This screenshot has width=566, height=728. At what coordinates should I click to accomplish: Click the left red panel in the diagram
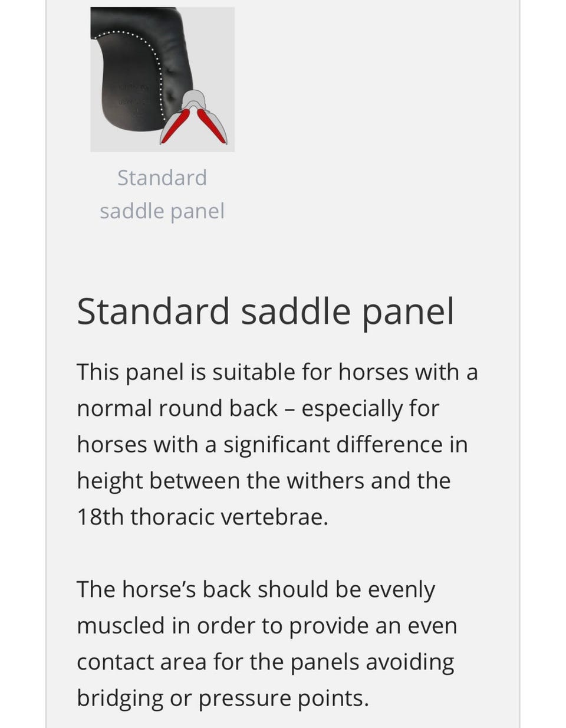coord(174,125)
